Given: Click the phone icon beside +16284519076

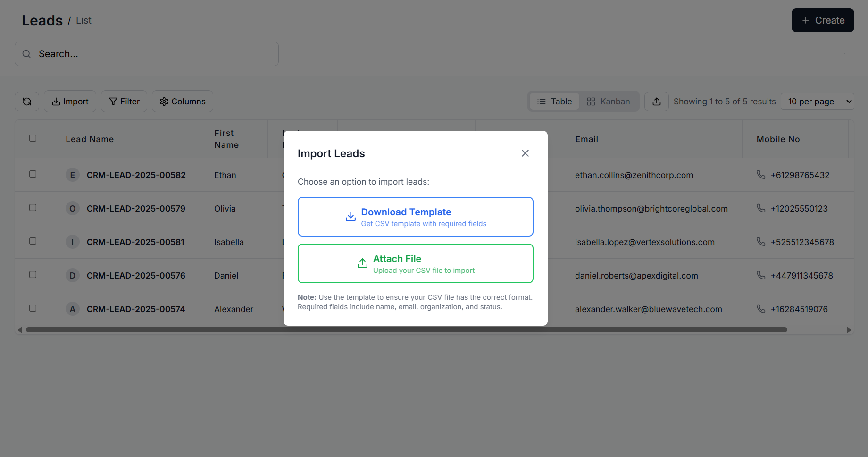Looking at the screenshot, I should (760, 309).
